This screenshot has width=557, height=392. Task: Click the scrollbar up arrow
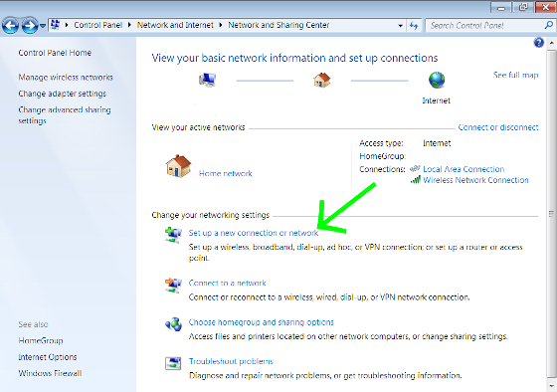coord(551,43)
